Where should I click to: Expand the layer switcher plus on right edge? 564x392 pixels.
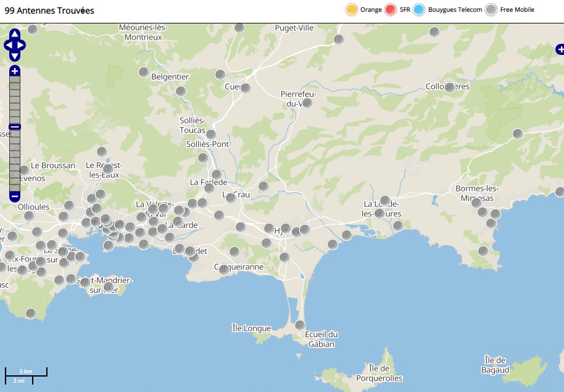tap(559, 49)
